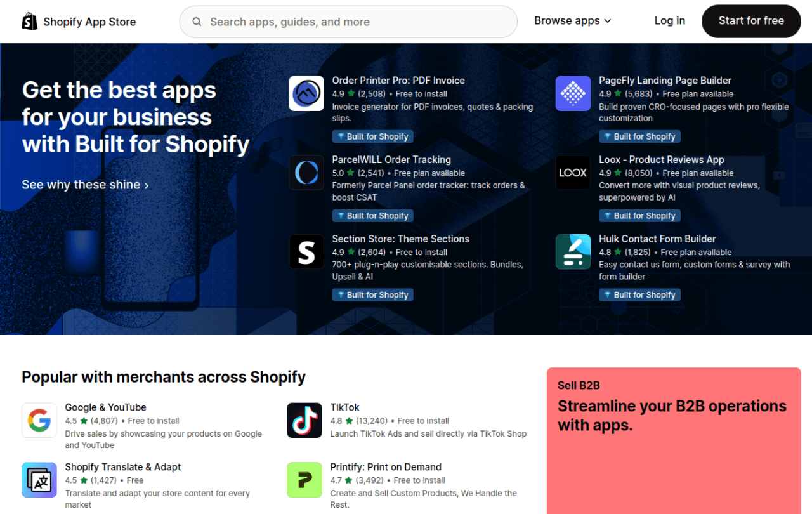Open ParcelWILL Order Tracking title link
Viewport: 812px width, 514px height.
[391, 160]
